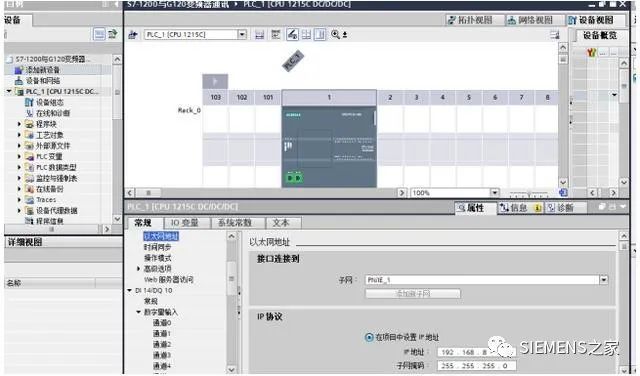Click toolbar icon left of zoom magnifier

[x=320, y=35]
